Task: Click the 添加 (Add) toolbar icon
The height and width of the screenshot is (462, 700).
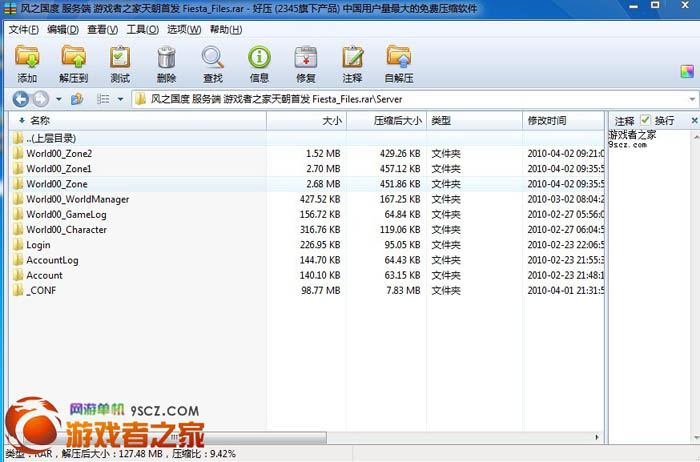Action: point(27,62)
